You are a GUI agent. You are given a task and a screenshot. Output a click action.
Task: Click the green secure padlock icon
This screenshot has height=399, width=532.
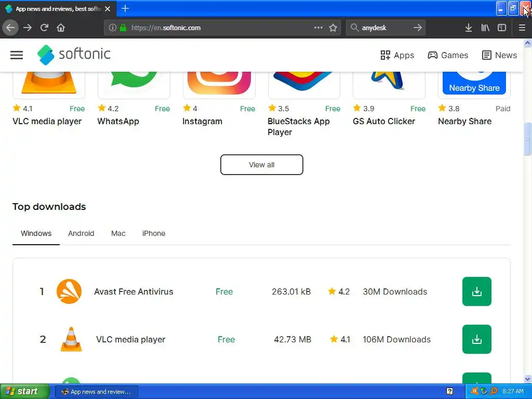click(x=123, y=28)
